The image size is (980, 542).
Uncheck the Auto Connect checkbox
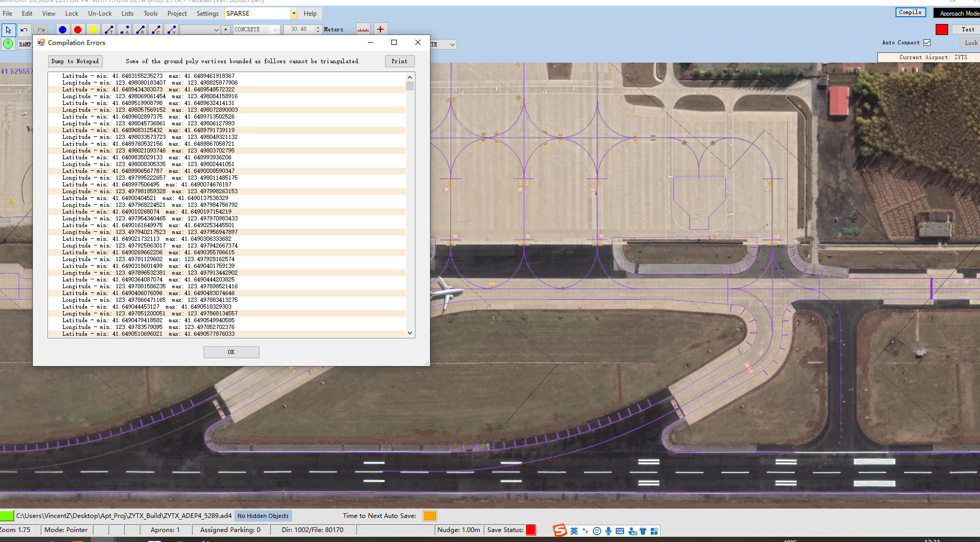pyautogui.click(x=927, y=43)
